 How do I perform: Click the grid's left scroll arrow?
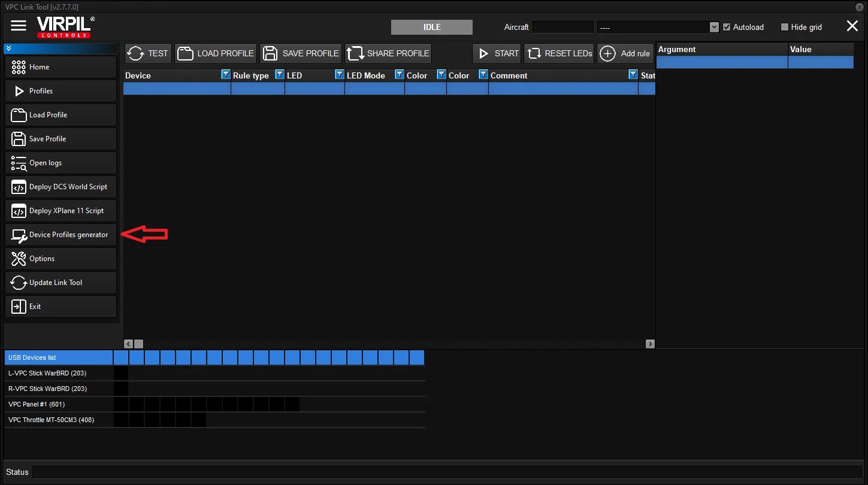click(x=128, y=344)
